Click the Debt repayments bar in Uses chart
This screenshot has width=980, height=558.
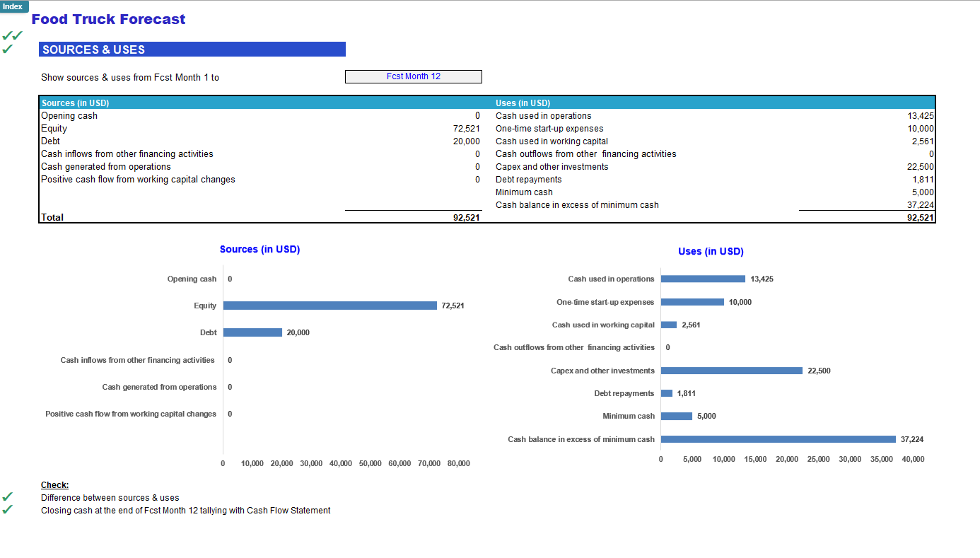(x=667, y=393)
